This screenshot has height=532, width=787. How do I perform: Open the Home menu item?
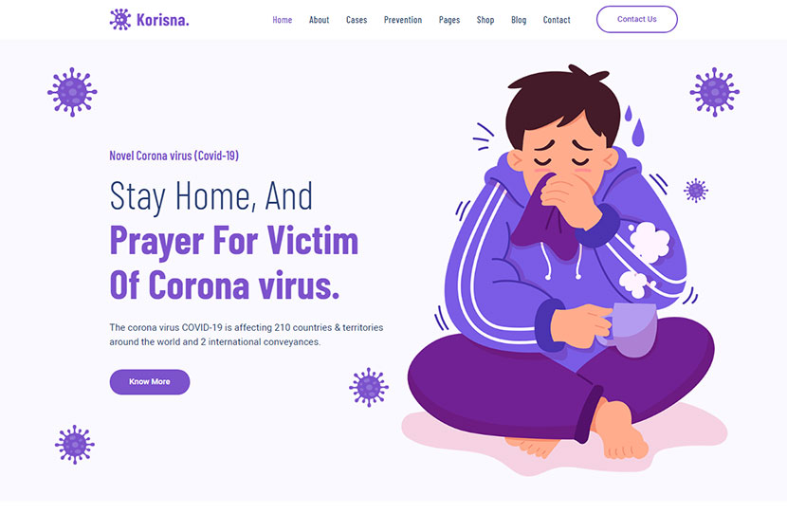[x=282, y=20]
